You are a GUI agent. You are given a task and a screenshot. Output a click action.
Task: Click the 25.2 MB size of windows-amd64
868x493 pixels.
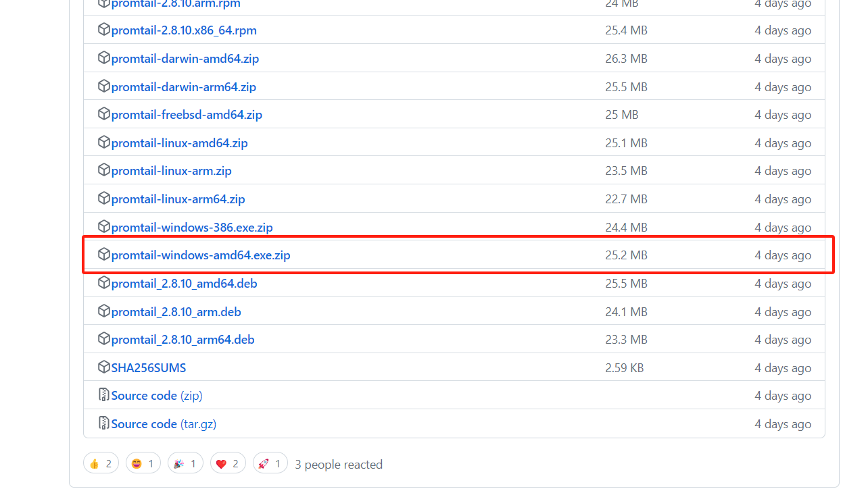626,255
